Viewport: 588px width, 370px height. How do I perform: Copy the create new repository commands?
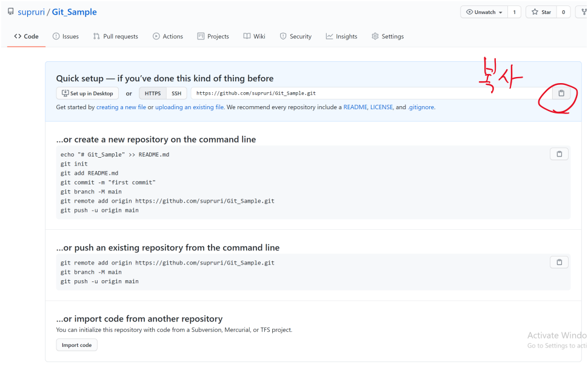[559, 154]
